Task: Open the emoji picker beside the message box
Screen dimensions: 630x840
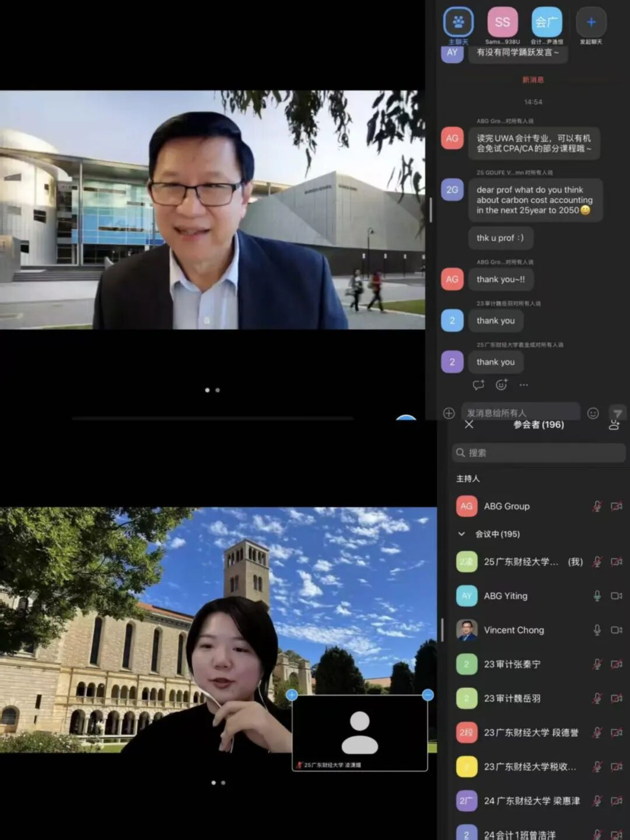Action: 593,413
